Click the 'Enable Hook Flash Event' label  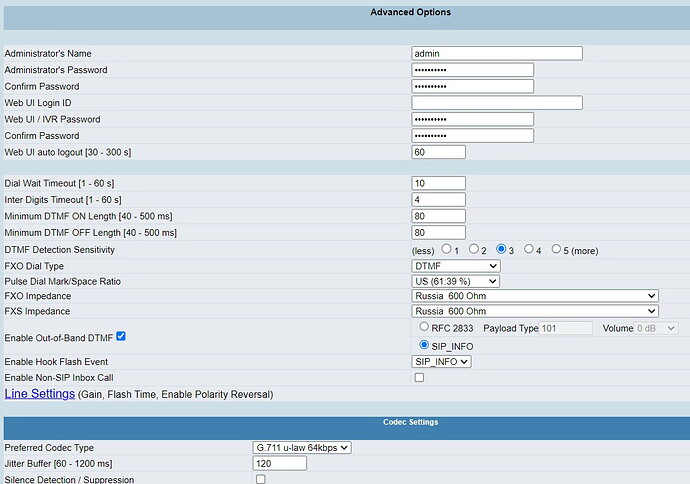coord(56,362)
